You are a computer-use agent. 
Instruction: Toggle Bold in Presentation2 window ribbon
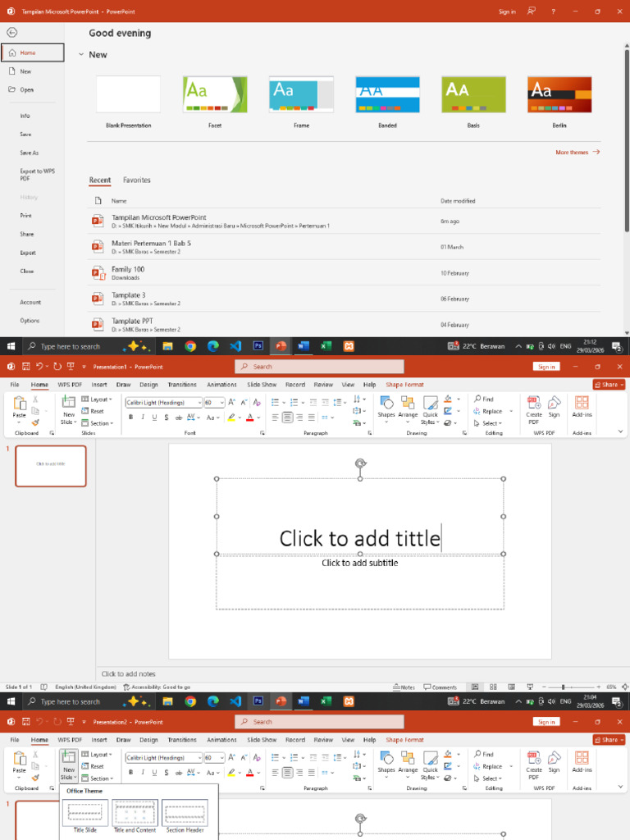pos(130,773)
